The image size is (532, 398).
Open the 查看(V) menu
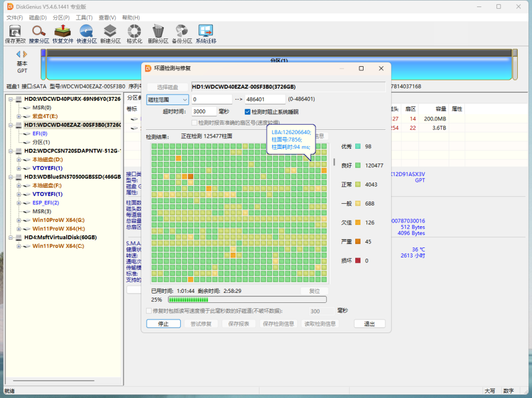107,18
